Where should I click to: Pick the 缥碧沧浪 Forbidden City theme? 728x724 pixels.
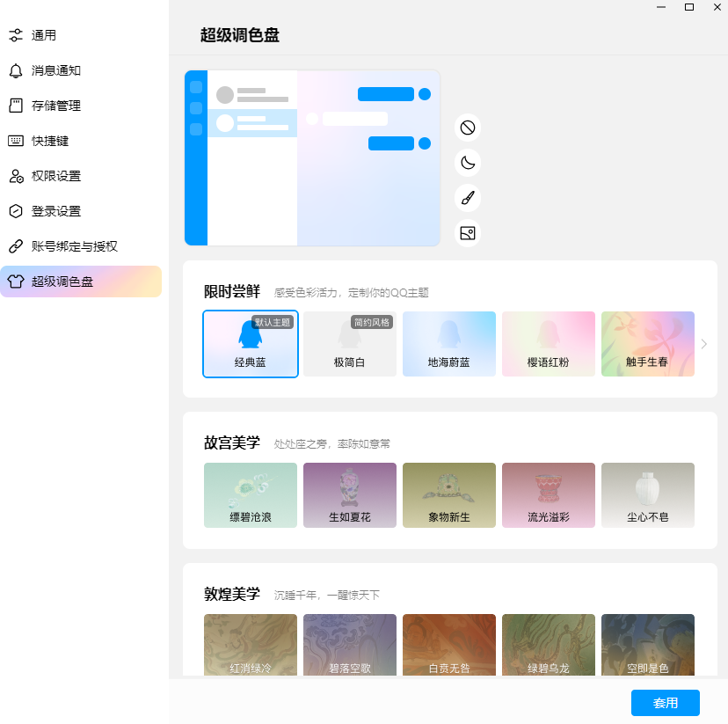click(251, 495)
